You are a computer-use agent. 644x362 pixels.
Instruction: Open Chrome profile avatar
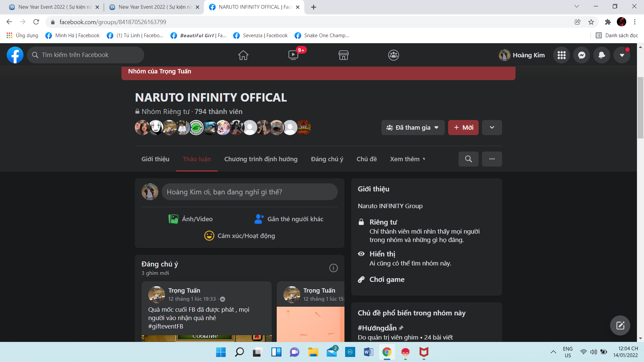[621, 22]
